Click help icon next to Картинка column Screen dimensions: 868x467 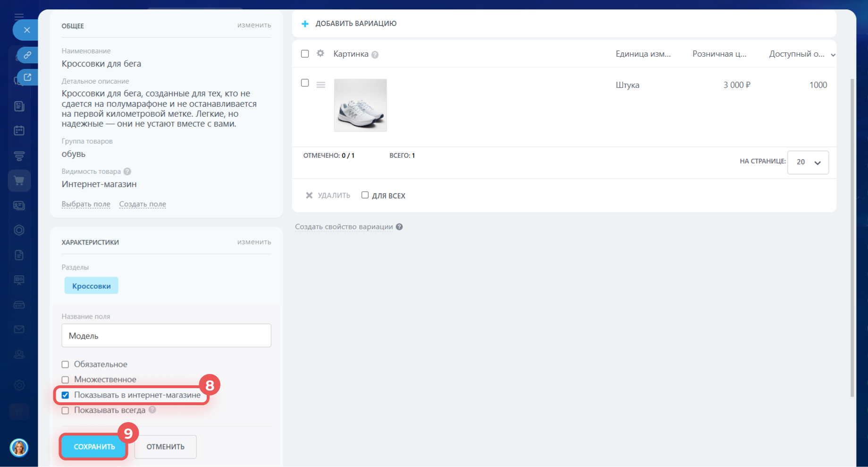click(375, 55)
